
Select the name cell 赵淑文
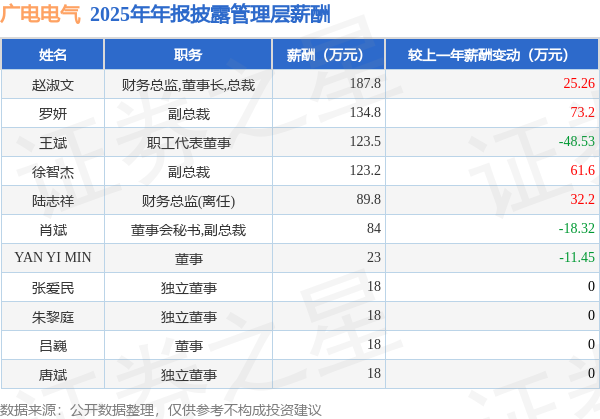53,84
